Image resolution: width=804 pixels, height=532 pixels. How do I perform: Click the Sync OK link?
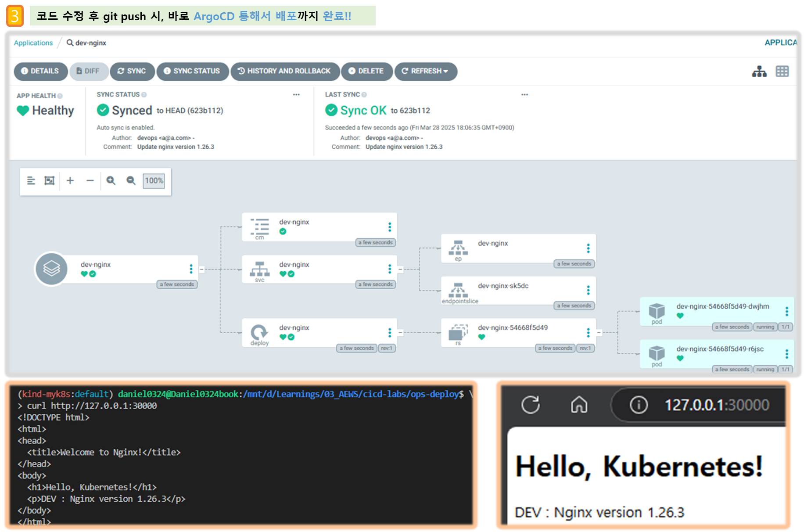coord(363,110)
